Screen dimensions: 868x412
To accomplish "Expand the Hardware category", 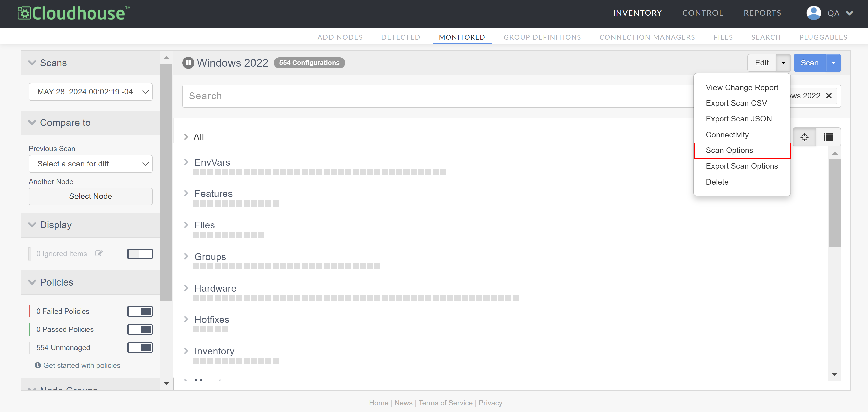I will (x=186, y=288).
